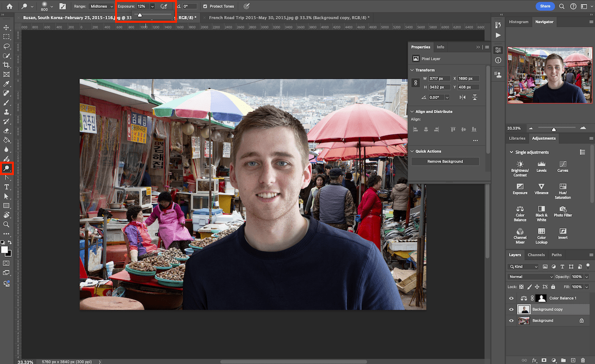Click the Remove Background button

click(445, 161)
